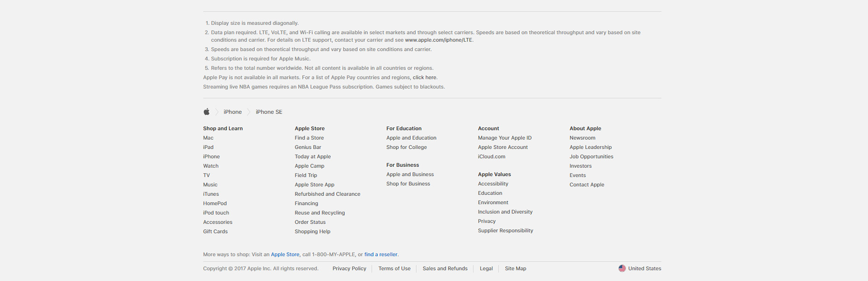Change region via United States

[x=644, y=268]
